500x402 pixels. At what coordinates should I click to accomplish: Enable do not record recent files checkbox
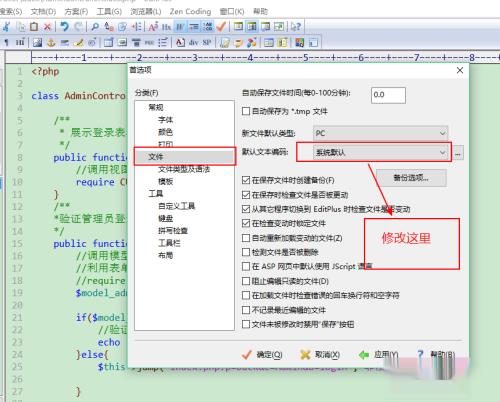(x=246, y=310)
